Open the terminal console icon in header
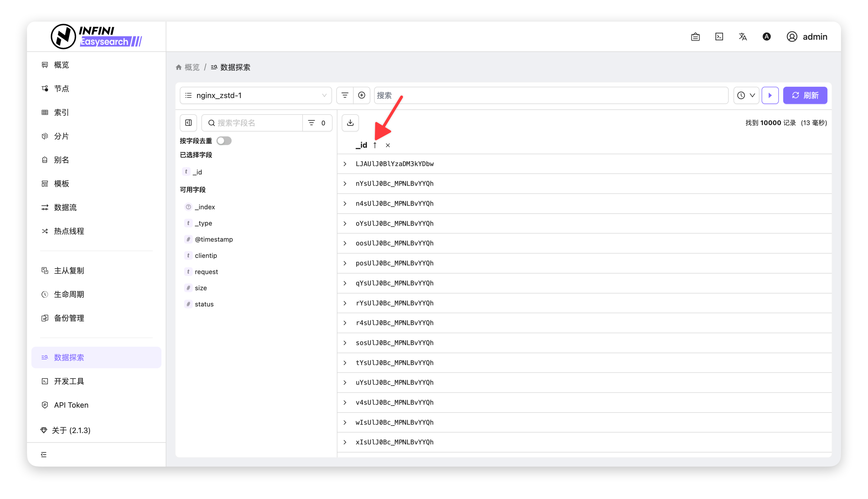 719,37
